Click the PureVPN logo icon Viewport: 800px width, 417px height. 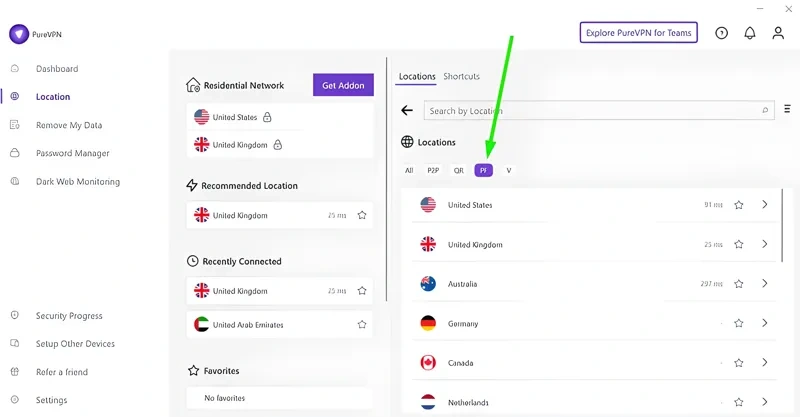19,34
